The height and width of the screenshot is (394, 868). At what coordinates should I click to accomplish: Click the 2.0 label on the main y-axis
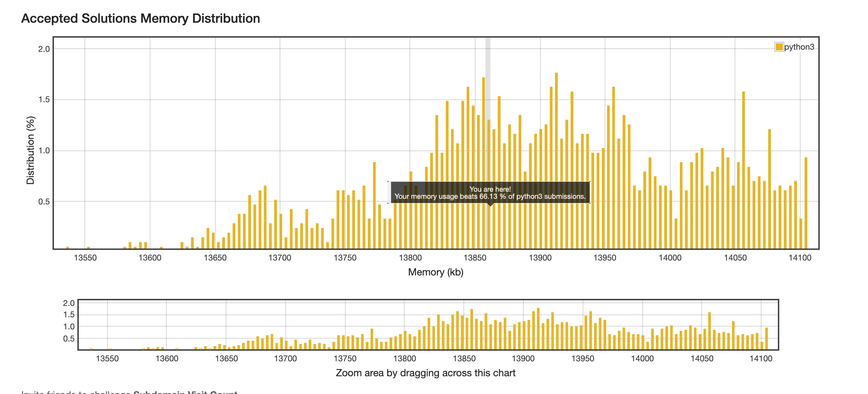(x=44, y=49)
